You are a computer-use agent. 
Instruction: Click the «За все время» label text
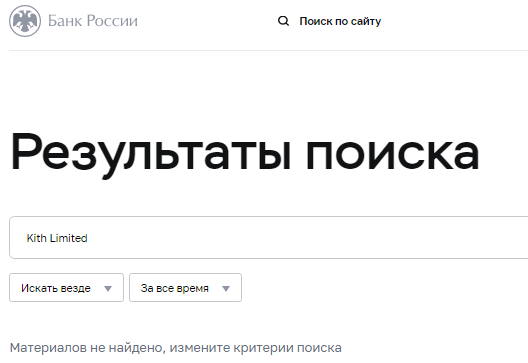(175, 288)
